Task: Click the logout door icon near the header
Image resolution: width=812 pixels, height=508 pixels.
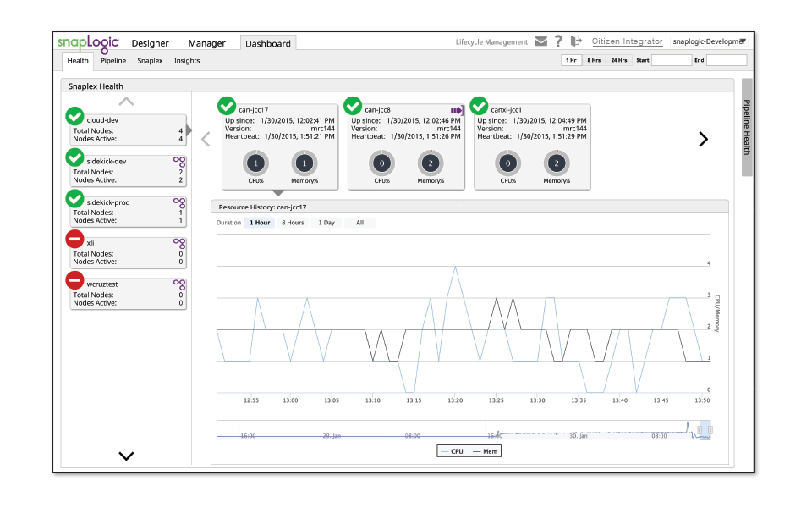Action: (576, 40)
